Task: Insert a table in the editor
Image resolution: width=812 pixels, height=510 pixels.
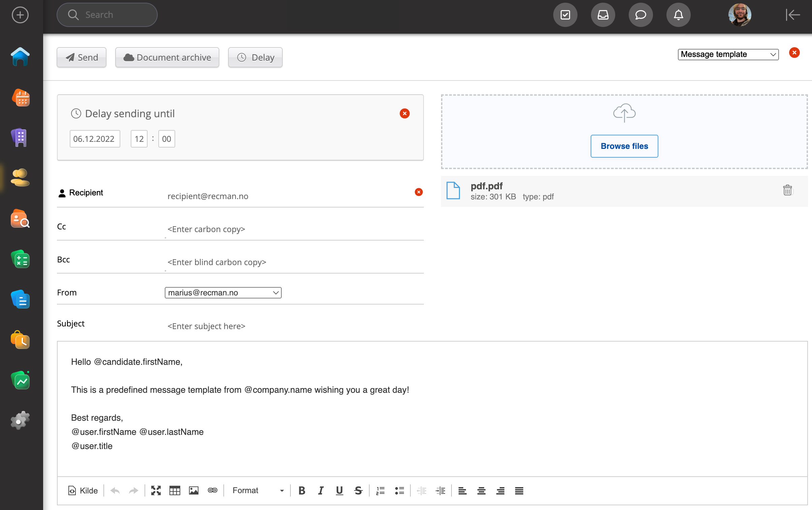Action: (x=175, y=490)
